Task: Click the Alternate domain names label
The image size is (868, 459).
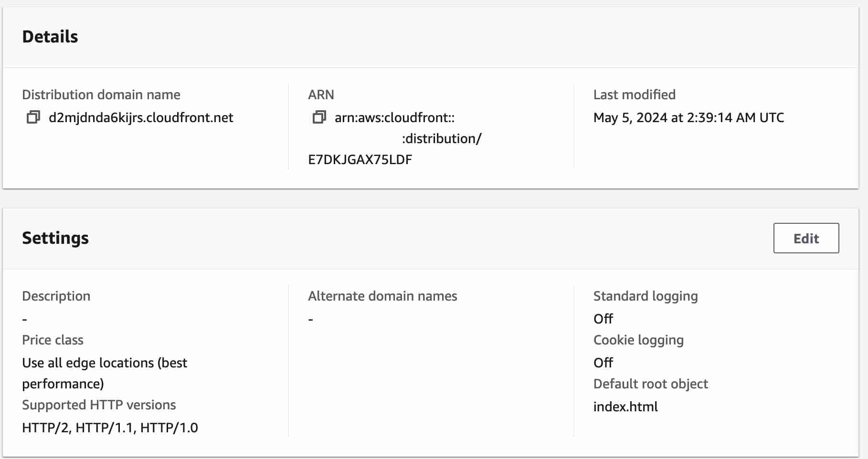Action: pyautogui.click(x=382, y=296)
